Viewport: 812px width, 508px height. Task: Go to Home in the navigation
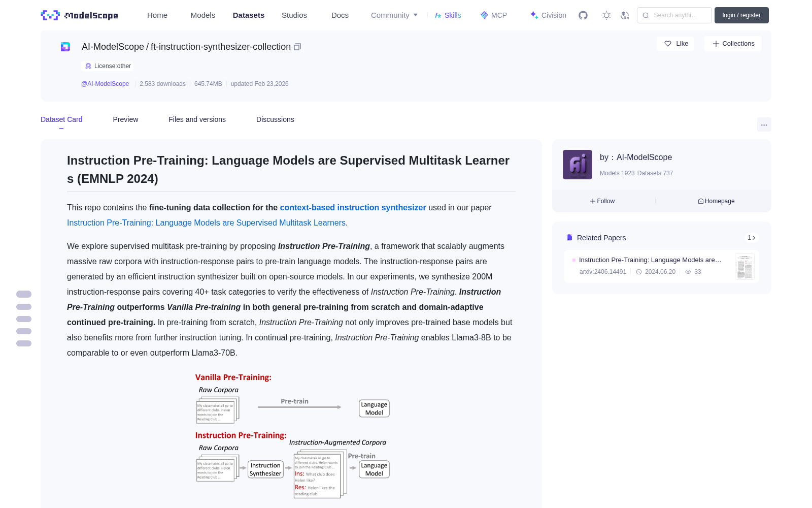[x=157, y=15]
